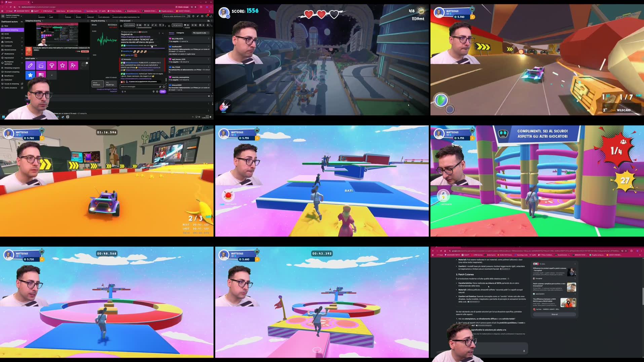Open Steam icon on Windows taskbar

(x=62, y=117)
